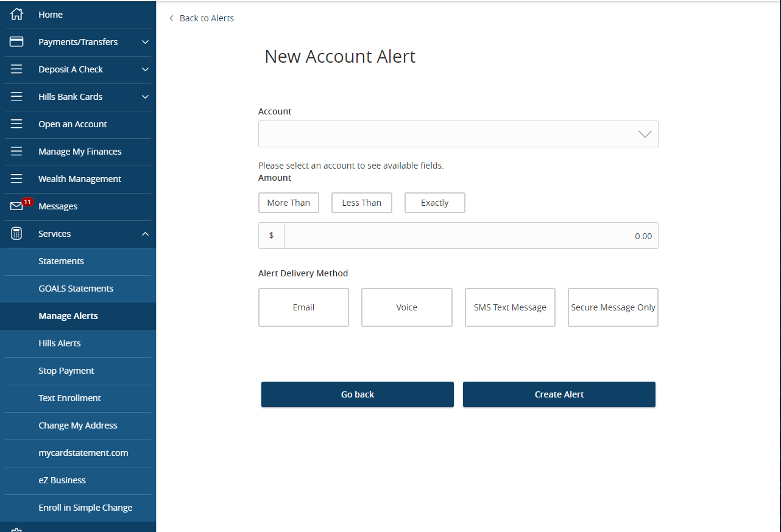Open eZ Business menu item
Screen dimensions: 781x532
78,480
